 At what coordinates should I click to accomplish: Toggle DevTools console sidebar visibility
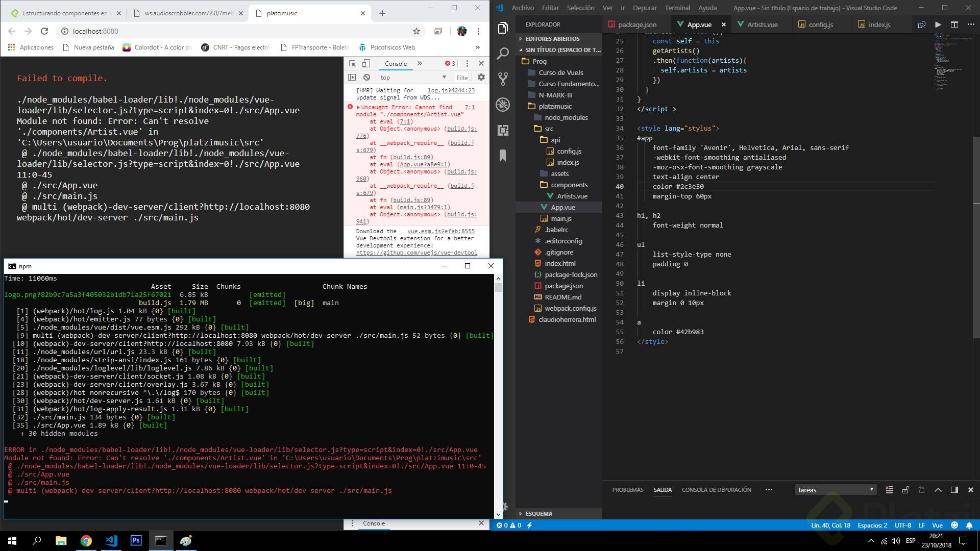[x=352, y=78]
